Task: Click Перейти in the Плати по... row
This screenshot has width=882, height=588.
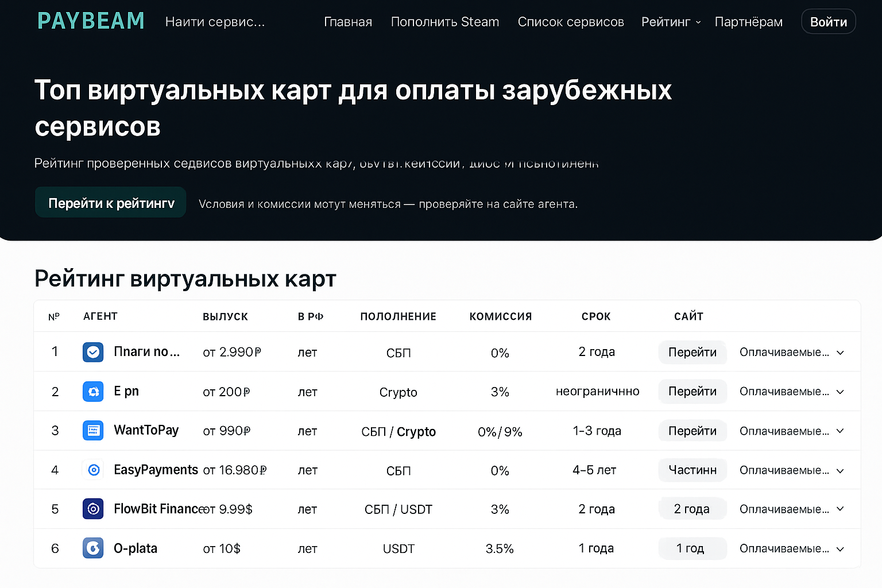Action: [x=693, y=352]
